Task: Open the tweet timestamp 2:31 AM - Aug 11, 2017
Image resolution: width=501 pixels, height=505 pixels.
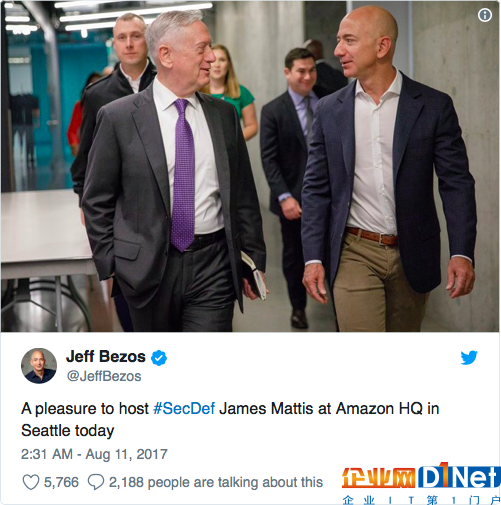Action: pyautogui.click(x=94, y=454)
